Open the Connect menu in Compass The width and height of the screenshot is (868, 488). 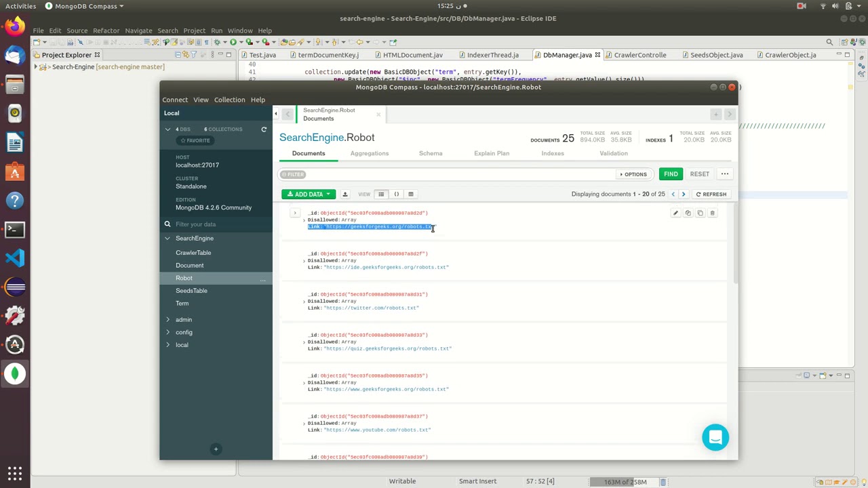[x=175, y=100]
